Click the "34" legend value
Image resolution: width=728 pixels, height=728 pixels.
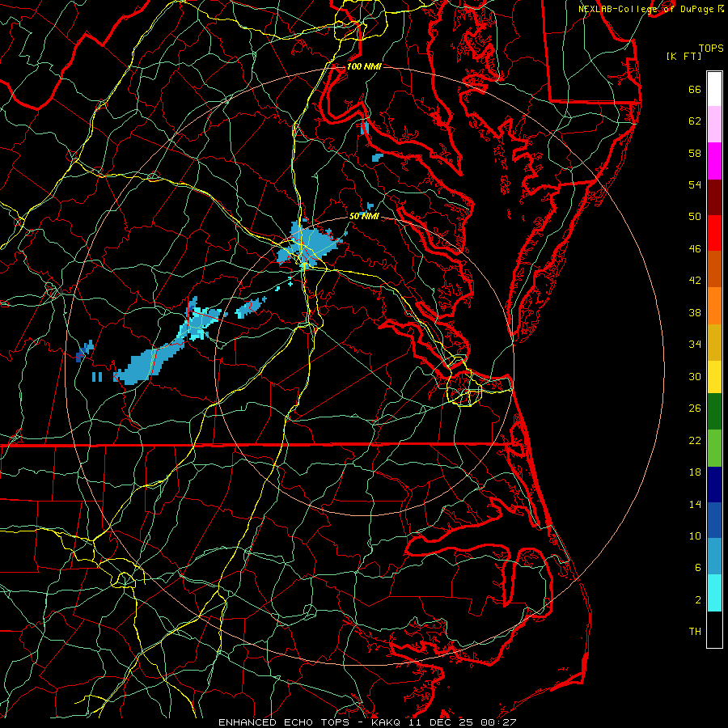(x=695, y=345)
